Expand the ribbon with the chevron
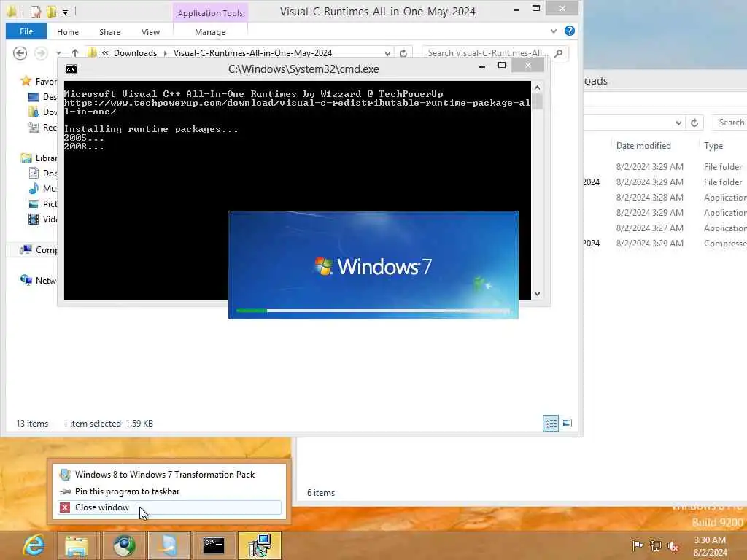The width and height of the screenshot is (747, 560). 553,31
